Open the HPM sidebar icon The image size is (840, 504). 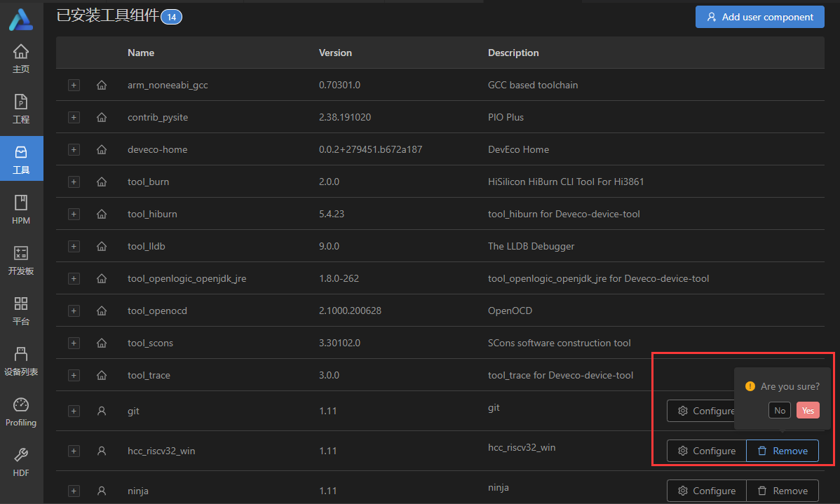pos(21,210)
